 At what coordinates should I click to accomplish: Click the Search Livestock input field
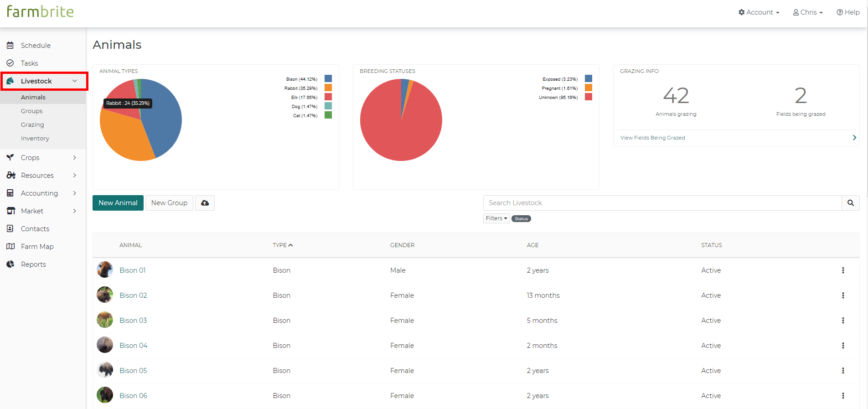tap(662, 203)
